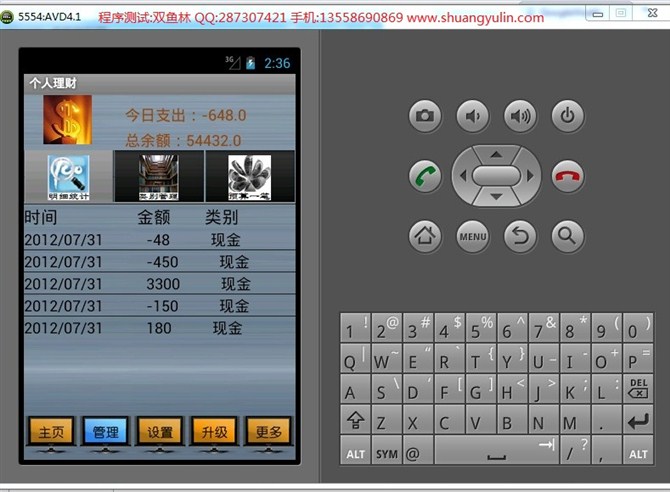
Task: Click the red end call button
Action: click(567, 176)
